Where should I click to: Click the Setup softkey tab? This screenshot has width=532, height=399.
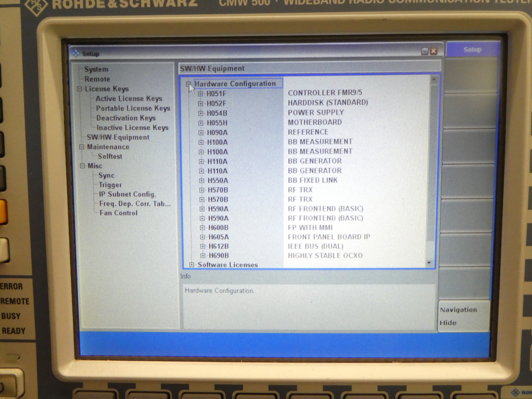(472, 50)
